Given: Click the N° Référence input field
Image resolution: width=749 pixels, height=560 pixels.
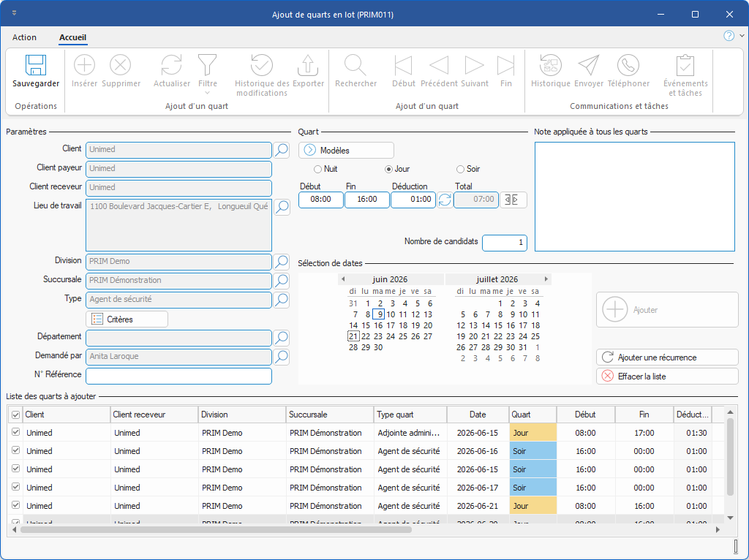Looking at the screenshot, I should 178,376.
